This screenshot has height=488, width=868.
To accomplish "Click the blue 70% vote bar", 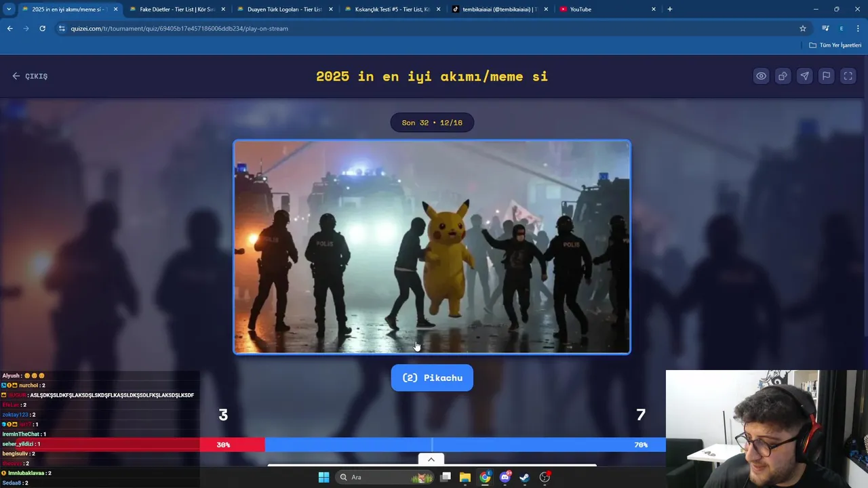I will point(465,445).
